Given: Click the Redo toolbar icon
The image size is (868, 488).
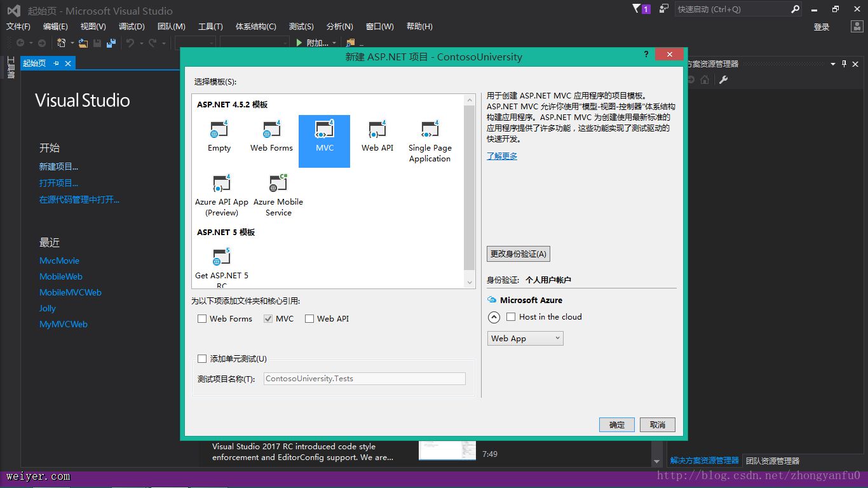Looking at the screenshot, I should [x=153, y=43].
